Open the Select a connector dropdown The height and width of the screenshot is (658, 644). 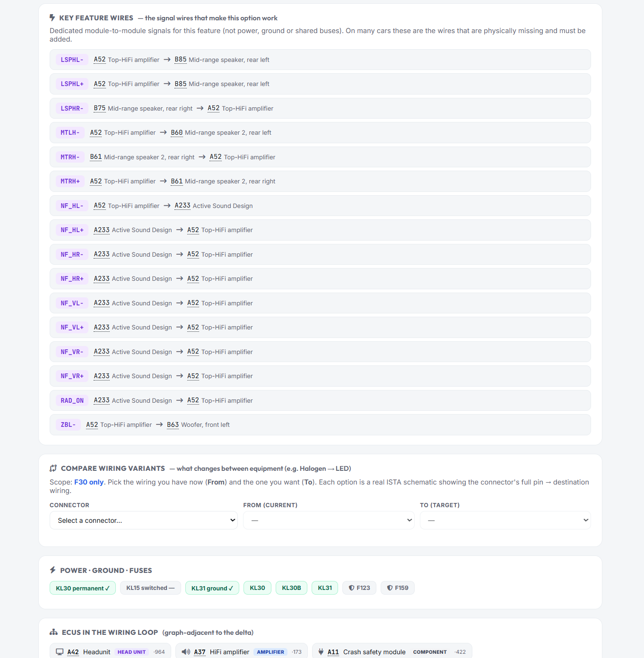144,520
